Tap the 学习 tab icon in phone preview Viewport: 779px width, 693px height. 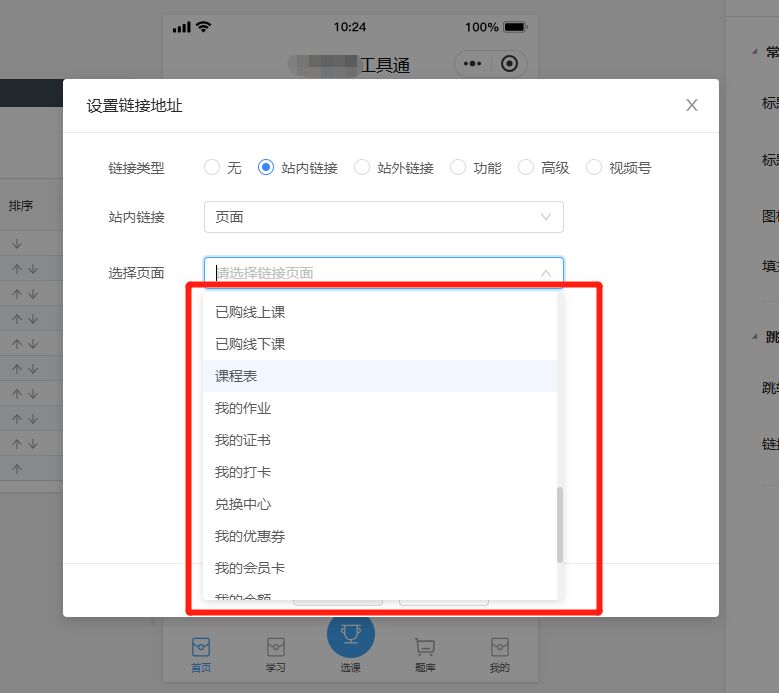point(276,647)
